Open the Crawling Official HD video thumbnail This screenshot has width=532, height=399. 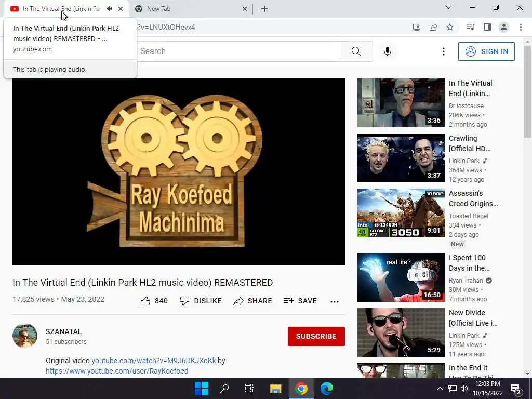pyautogui.click(x=401, y=158)
